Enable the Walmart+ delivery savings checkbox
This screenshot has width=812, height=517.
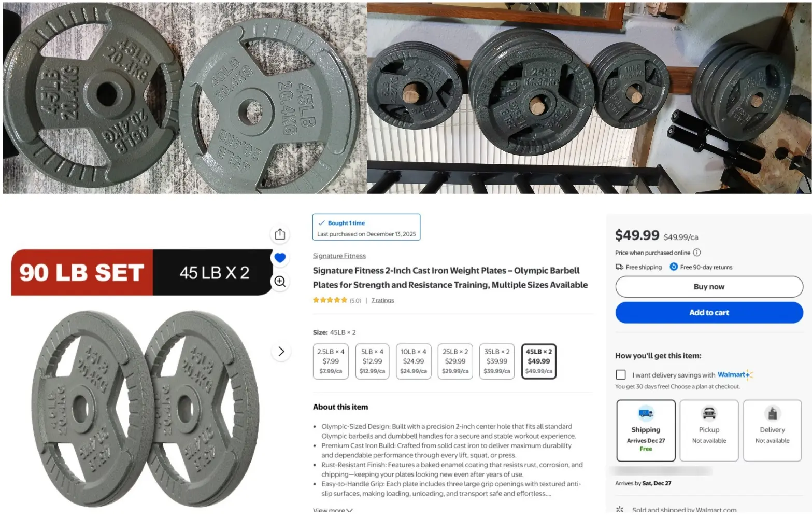621,374
